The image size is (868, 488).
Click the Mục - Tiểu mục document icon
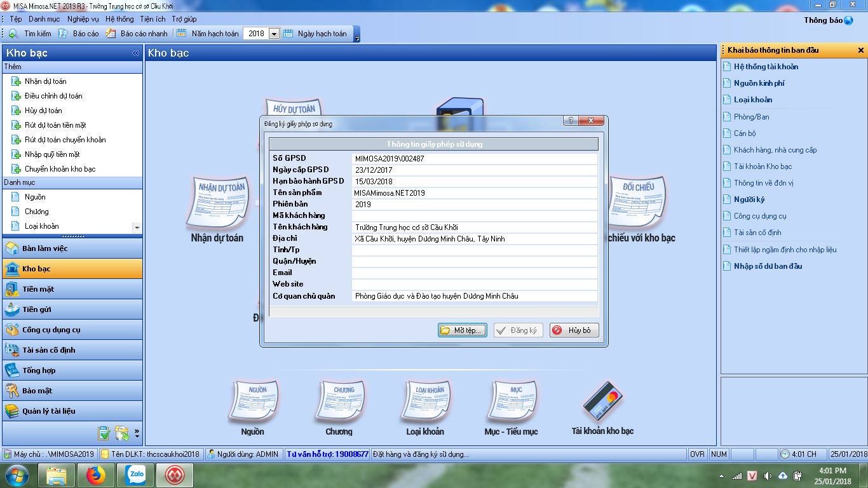tap(512, 402)
